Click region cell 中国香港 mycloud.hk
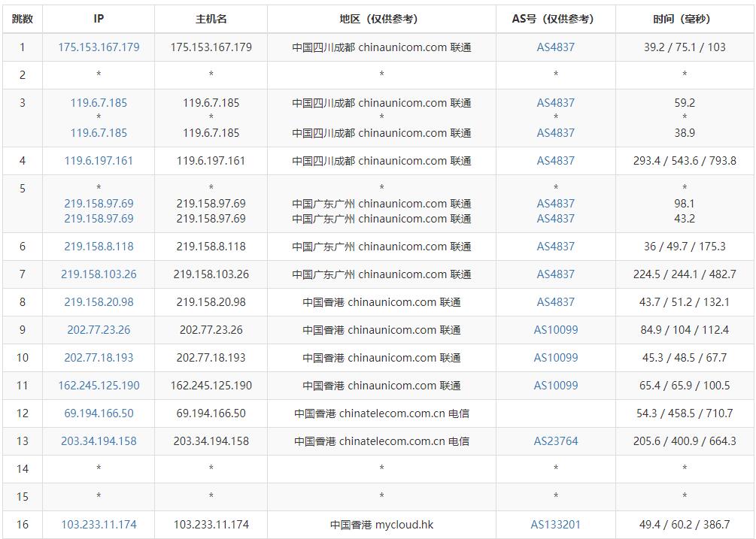Viewport: 756px width, 539px height. coord(381,525)
